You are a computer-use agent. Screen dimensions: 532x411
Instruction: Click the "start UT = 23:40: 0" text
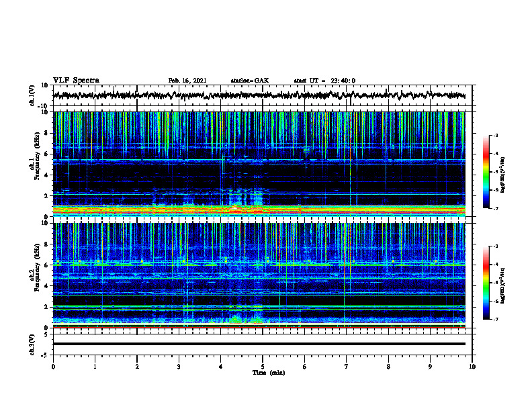[x=324, y=81]
